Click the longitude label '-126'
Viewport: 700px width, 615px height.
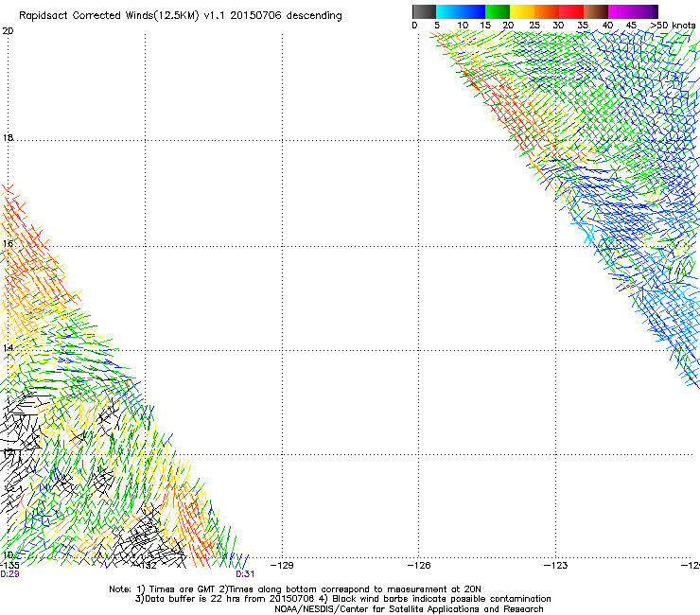pos(419,566)
